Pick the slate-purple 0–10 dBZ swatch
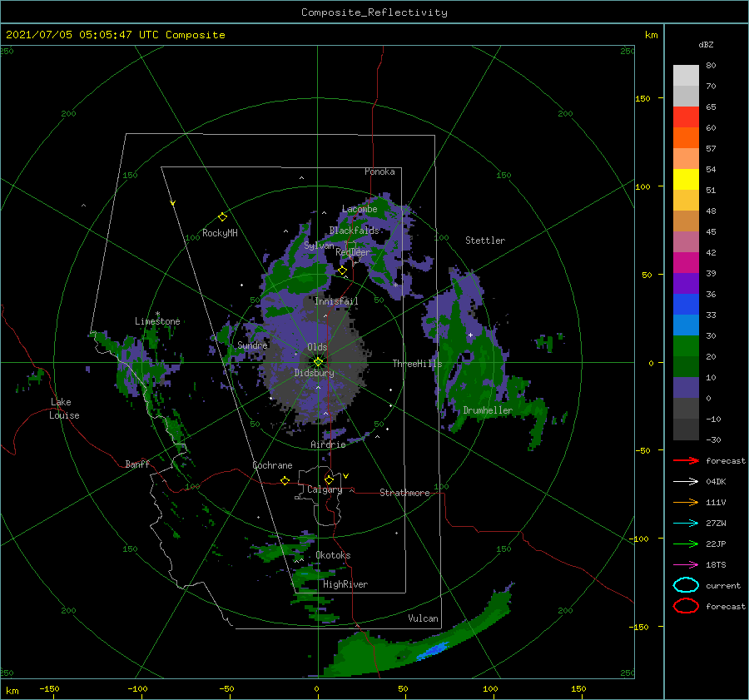The height and width of the screenshot is (700, 749). [x=686, y=388]
